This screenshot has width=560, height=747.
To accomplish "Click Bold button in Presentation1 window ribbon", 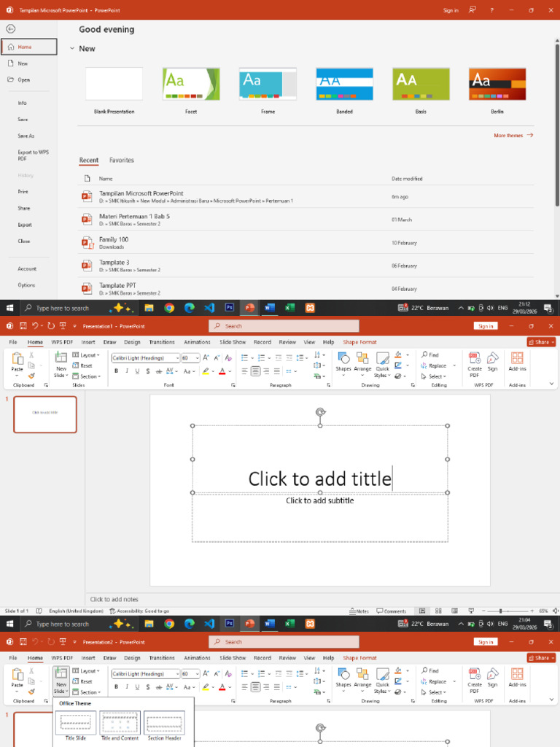I will pyautogui.click(x=116, y=371).
